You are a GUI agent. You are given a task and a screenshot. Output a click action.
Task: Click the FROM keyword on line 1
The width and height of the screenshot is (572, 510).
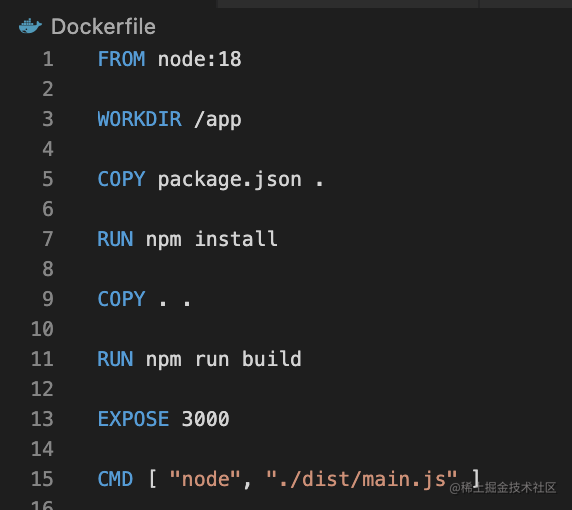click(x=121, y=59)
